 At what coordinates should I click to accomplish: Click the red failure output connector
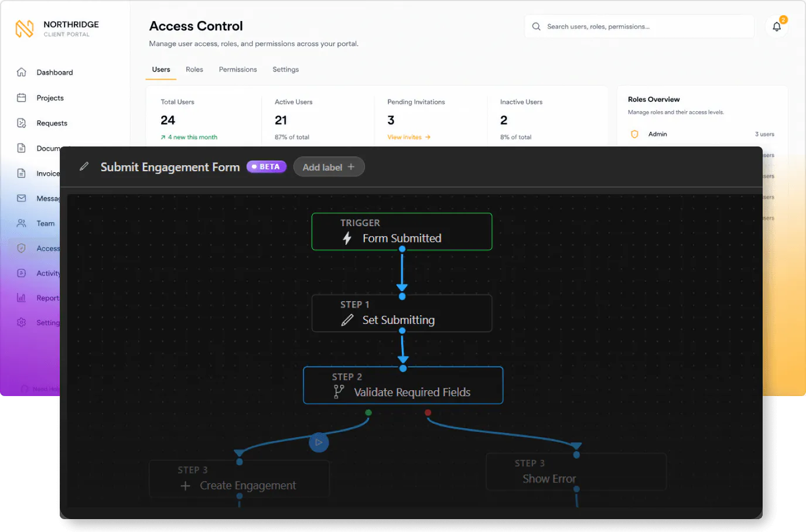click(x=428, y=412)
